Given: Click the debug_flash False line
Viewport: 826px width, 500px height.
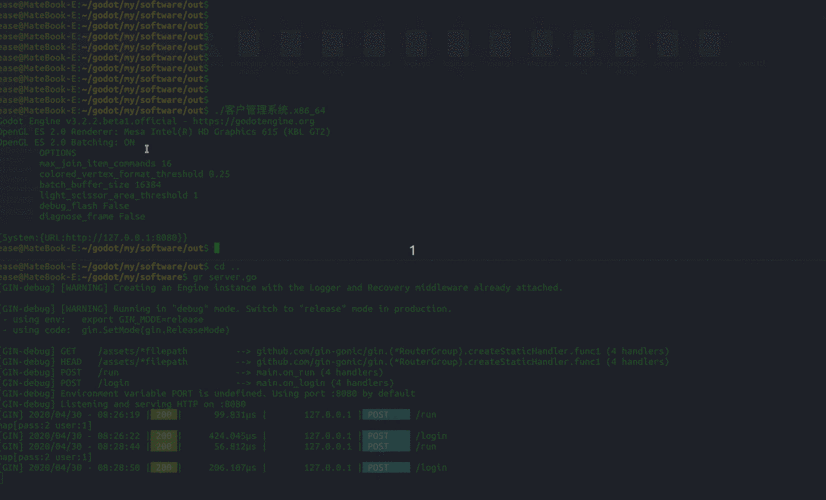Looking at the screenshot, I should click(x=84, y=205).
